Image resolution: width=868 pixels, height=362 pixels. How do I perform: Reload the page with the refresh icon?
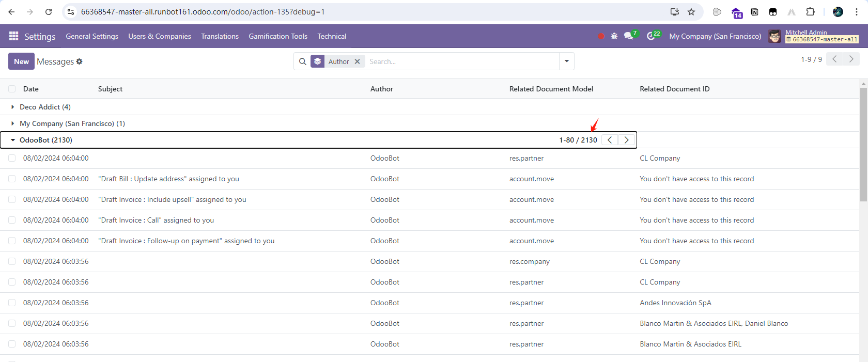(49, 12)
